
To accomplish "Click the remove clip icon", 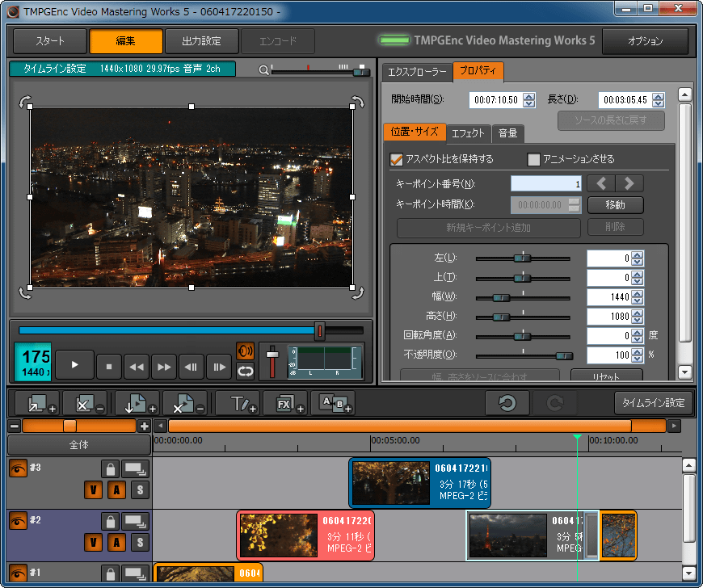I will coord(85,403).
